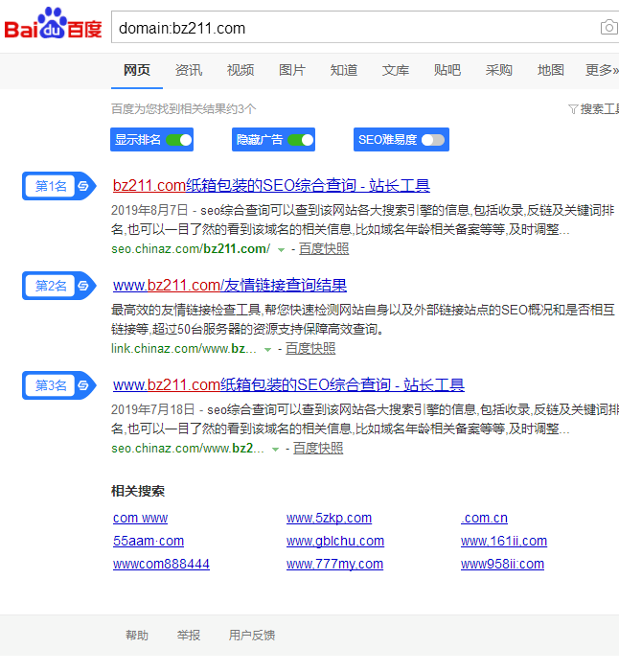Expand dropdown arrow next to link.chinaz.com/www.bz...
This screenshot has width=619, height=672.
(x=267, y=350)
